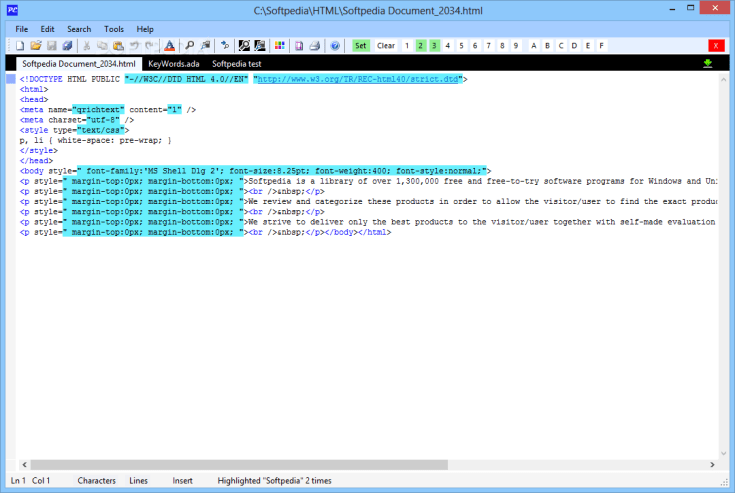Click the 'Ln 1' status bar entry
The height and width of the screenshot is (493, 735).
18,480
